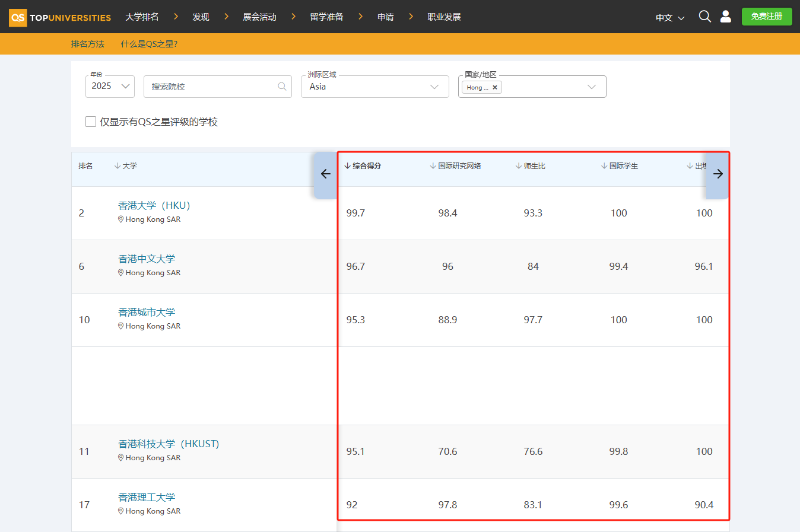Select rank number 17 in the 排名 column

[x=84, y=505]
